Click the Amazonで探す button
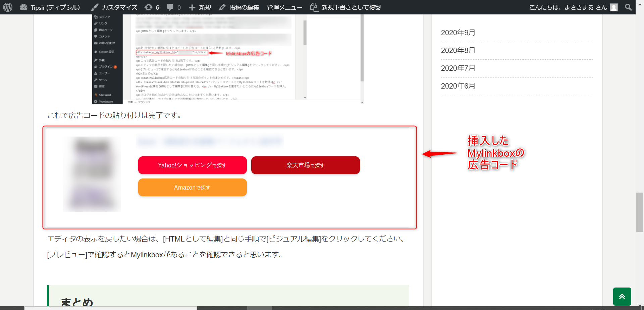 (x=193, y=187)
